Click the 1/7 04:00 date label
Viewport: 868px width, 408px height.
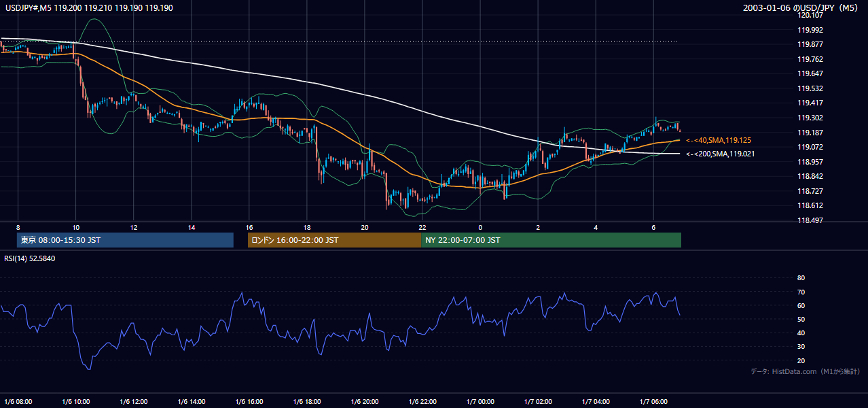click(595, 401)
